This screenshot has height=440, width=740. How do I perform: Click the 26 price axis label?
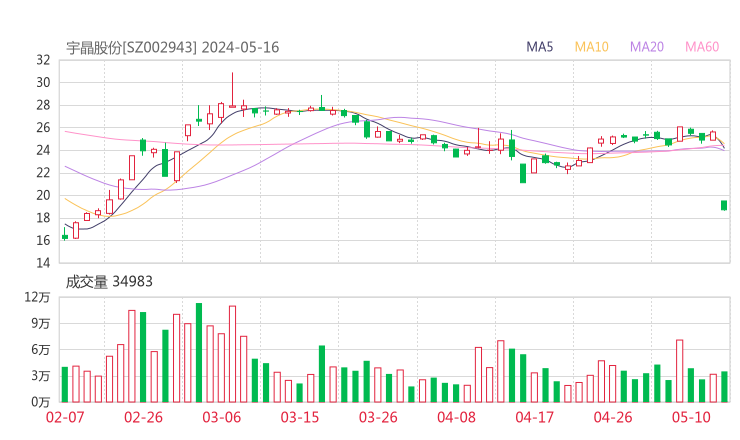coord(43,127)
